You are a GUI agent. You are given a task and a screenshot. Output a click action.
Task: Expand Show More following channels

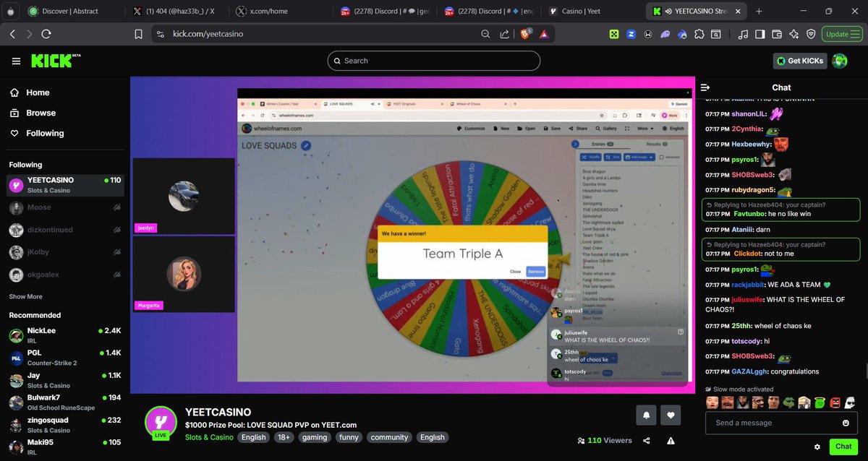click(x=25, y=296)
